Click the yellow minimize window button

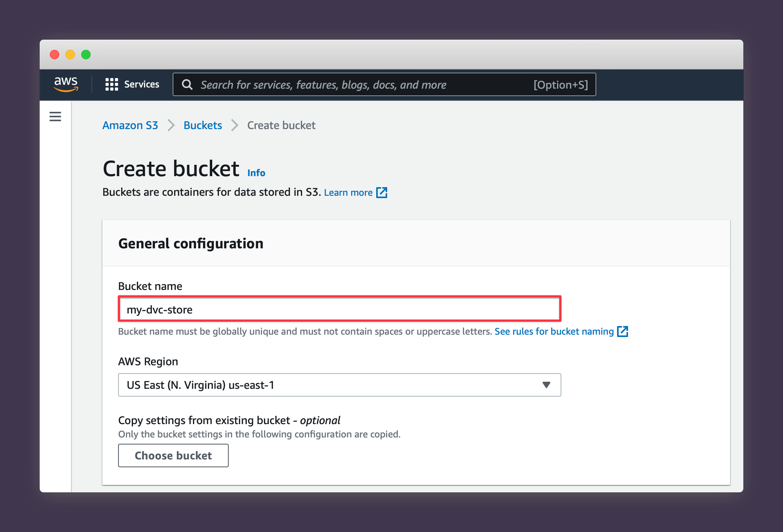click(70, 55)
